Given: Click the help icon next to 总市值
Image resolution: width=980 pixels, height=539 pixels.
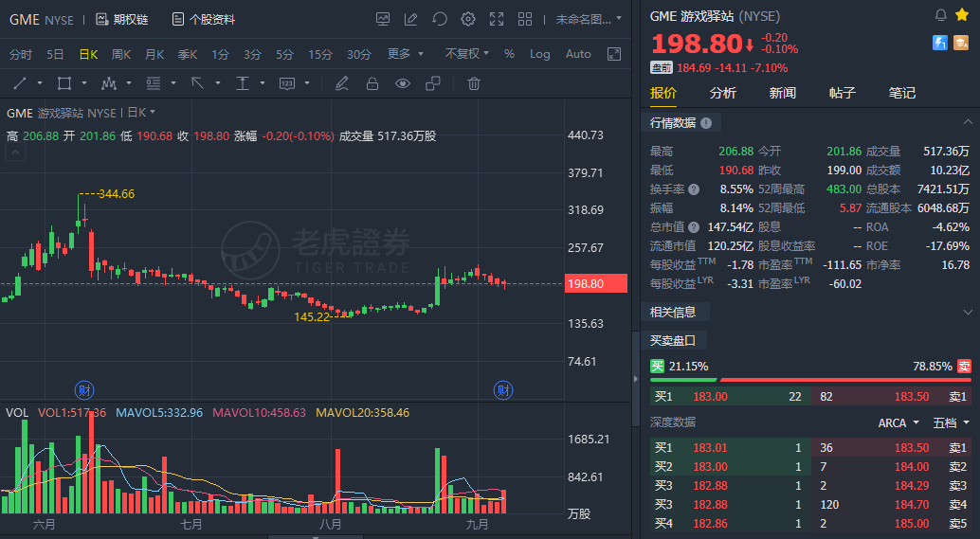Looking at the screenshot, I should coord(694,227).
